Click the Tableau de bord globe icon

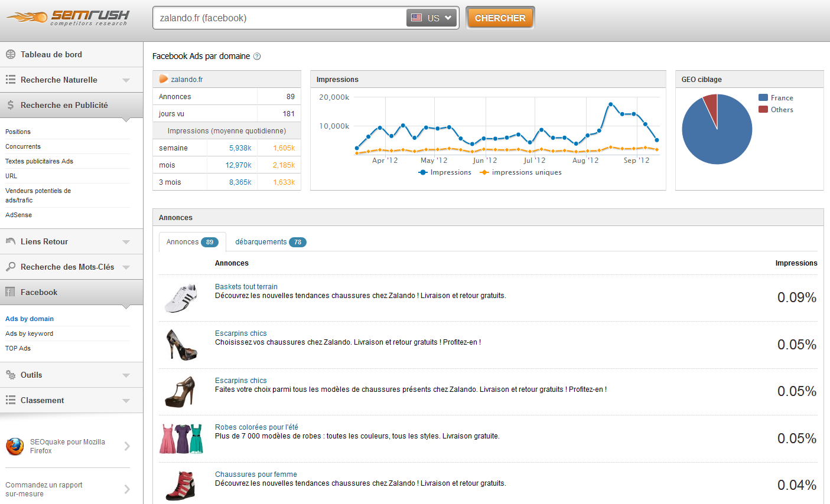[x=11, y=54]
